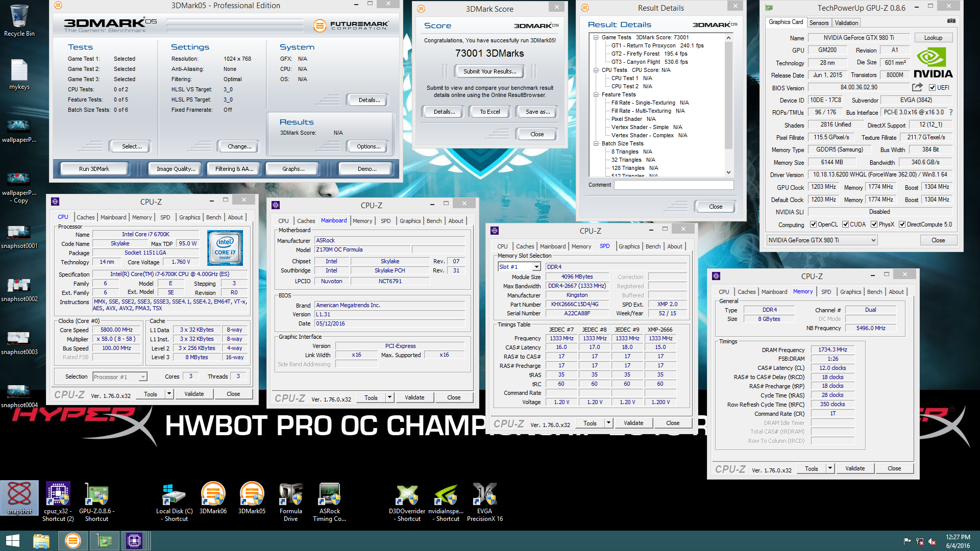Switch to the Sensors tab in GPU-Z
This screenshot has height=551, width=980.
click(819, 23)
